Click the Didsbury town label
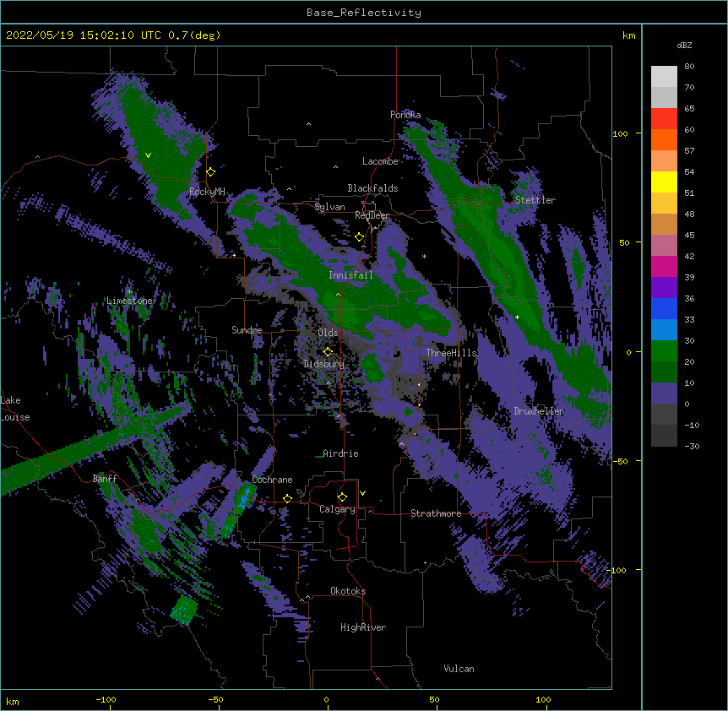The width and height of the screenshot is (728, 711). (x=324, y=364)
